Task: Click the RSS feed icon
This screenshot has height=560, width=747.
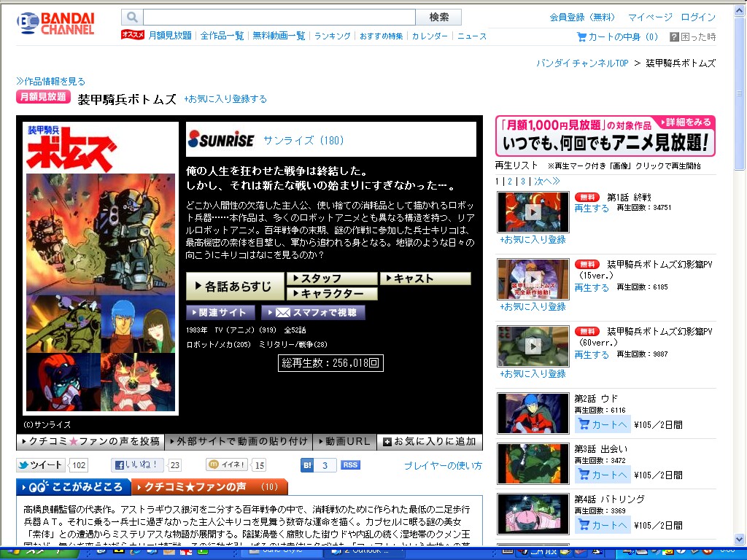Action: tap(350, 464)
